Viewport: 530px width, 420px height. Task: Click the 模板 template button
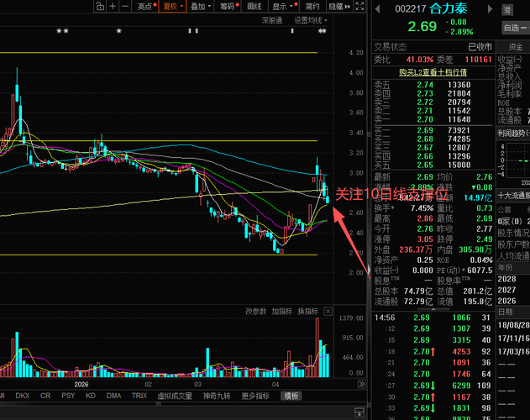click(291, 396)
